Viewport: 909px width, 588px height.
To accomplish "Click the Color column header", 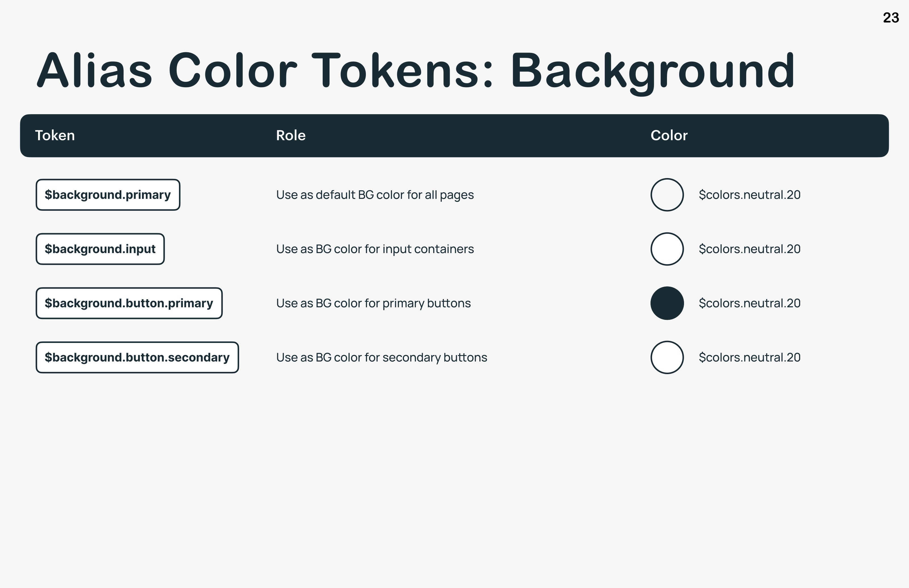I will 669,135.
